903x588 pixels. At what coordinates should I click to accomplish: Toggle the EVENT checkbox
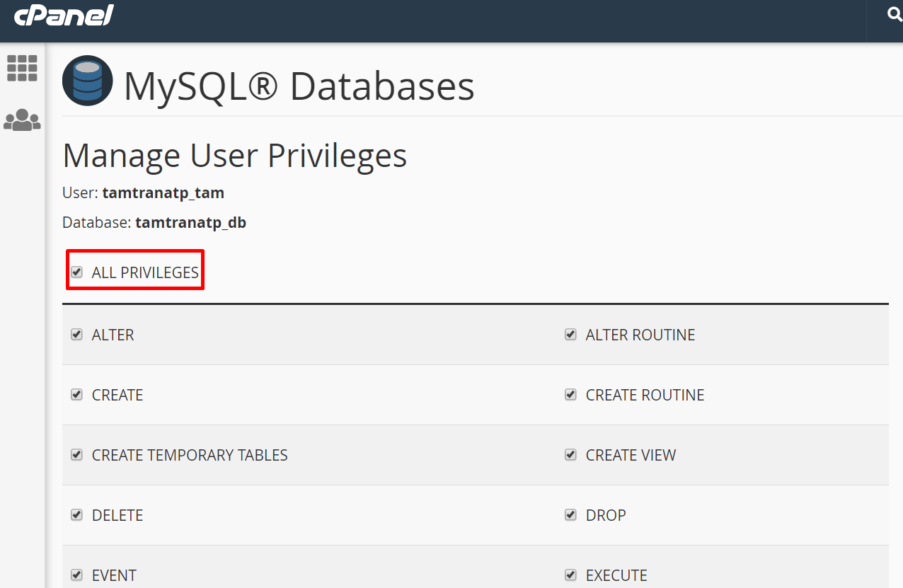77,575
